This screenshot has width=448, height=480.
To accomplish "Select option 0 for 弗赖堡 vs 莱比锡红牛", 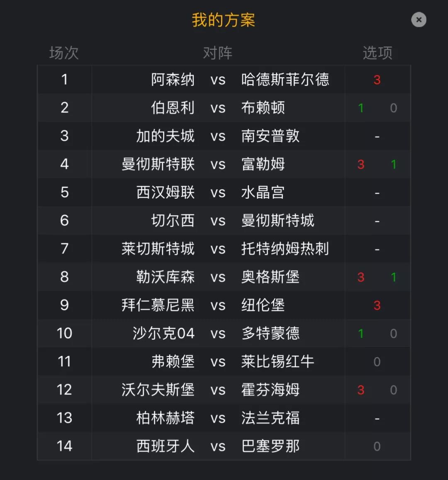I will point(377,361).
